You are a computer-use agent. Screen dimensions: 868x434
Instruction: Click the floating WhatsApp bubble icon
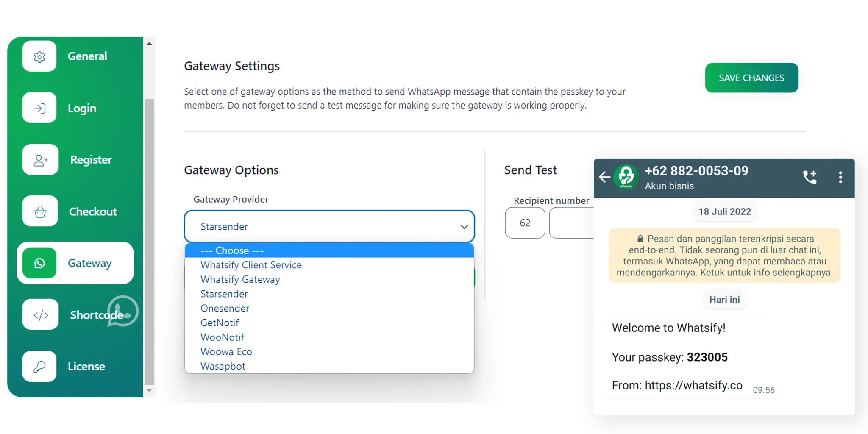pos(122,311)
